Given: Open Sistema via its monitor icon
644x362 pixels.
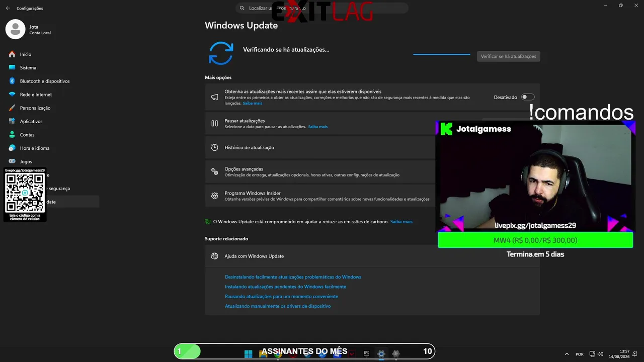Looking at the screenshot, I should (12, 67).
